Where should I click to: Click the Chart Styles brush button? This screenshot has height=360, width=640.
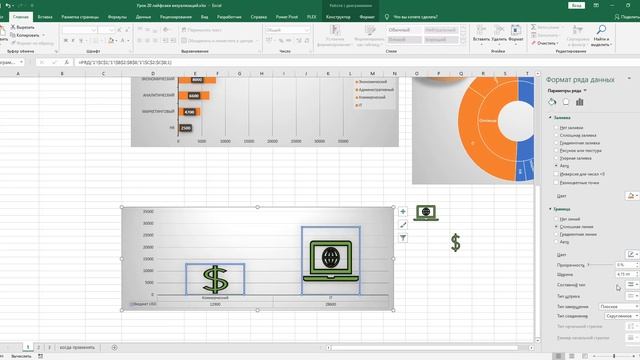[403, 224]
